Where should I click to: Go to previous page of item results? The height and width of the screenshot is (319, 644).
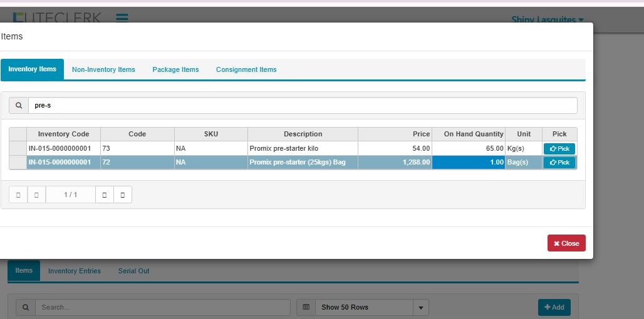point(36,195)
